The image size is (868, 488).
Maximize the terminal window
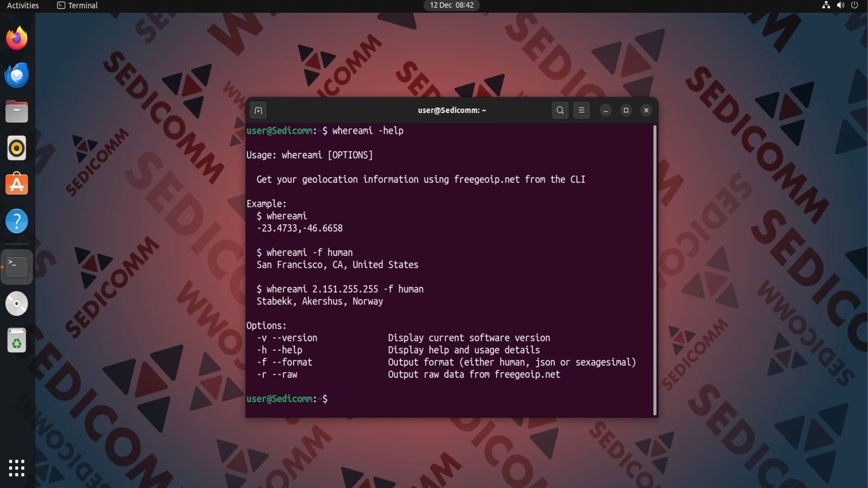point(626,110)
